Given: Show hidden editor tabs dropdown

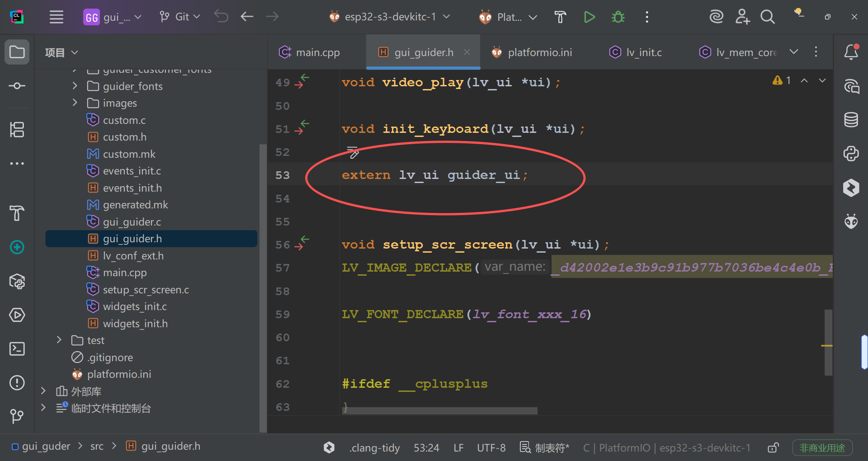Looking at the screenshot, I should click(x=794, y=52).
